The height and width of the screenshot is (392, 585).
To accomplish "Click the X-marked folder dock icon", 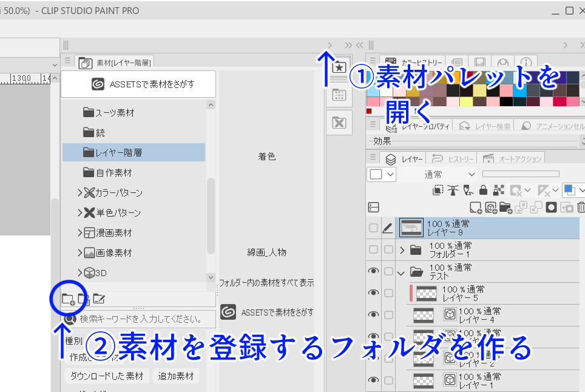I will click(x=339, y=123).
